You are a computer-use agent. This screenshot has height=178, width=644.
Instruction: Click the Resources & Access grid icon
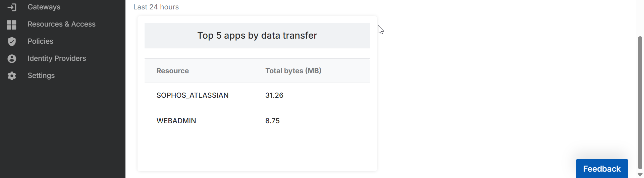pyautogui.click(x=12, y=25)
